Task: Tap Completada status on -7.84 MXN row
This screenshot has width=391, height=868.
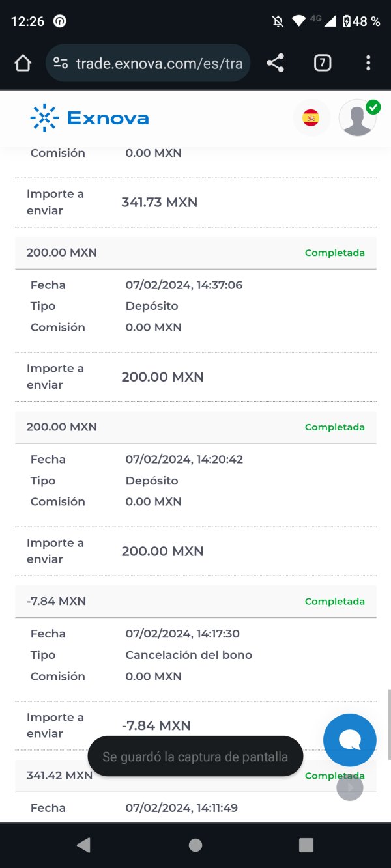Action: (334, 602)
